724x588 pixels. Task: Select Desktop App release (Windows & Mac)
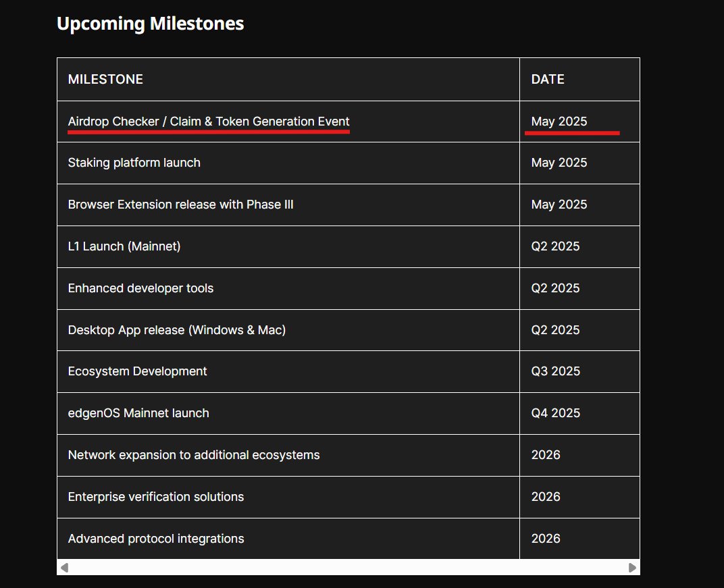click(x=177, y=330)
